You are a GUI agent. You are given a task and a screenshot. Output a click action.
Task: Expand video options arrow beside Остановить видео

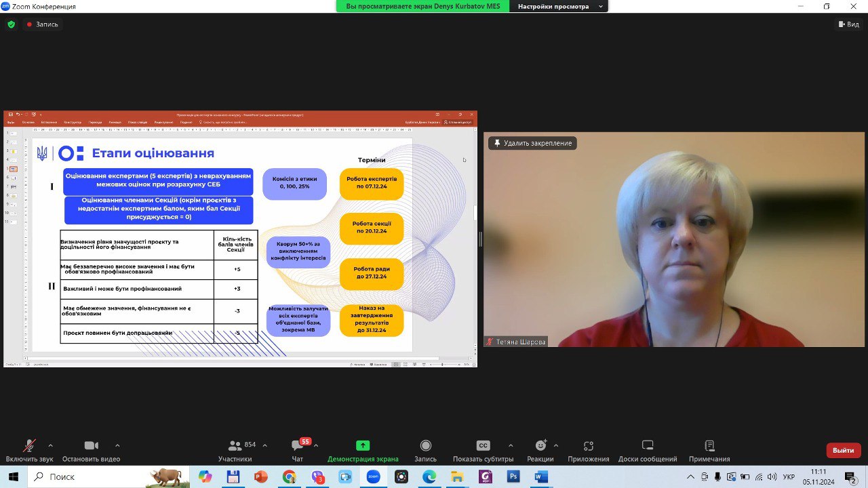pos(117,445)
